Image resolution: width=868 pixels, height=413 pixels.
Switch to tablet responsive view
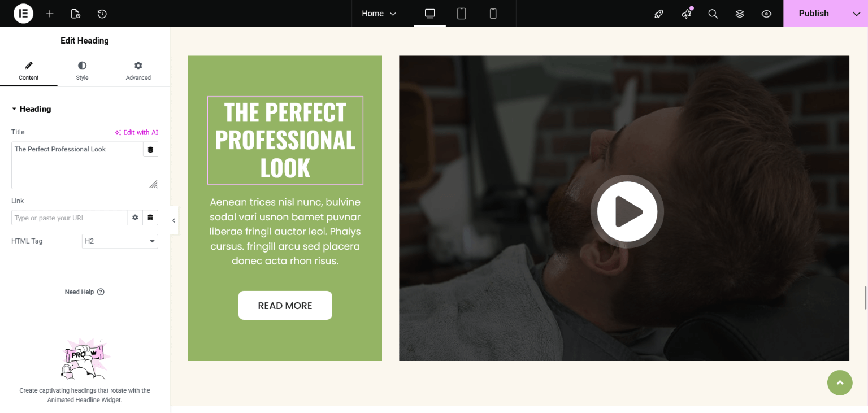click(x=462, y=14)
